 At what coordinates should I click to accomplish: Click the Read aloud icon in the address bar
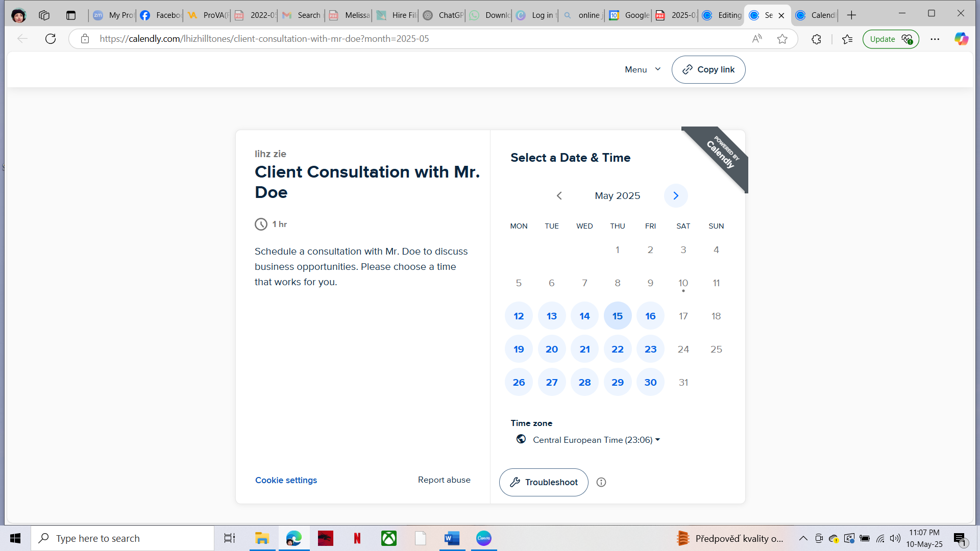(757, 39)
